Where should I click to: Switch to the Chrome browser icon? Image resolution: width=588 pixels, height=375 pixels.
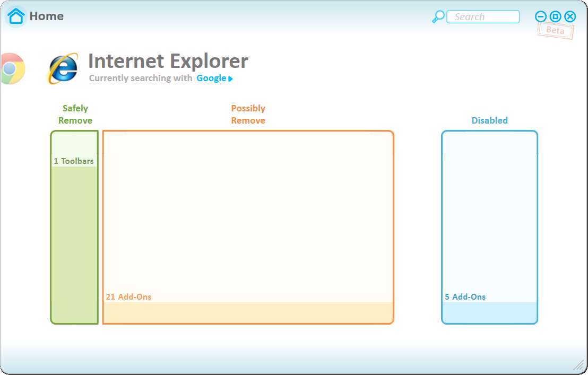click(13, 68)
